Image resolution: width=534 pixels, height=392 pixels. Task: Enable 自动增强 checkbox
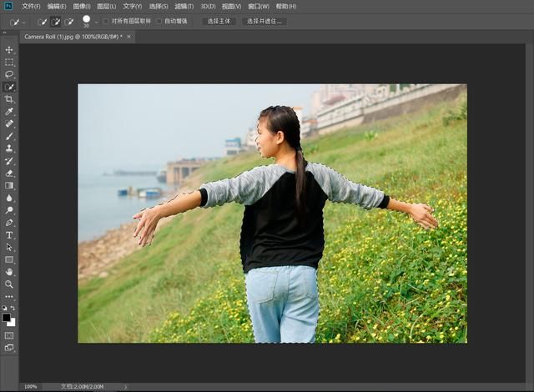159,22
